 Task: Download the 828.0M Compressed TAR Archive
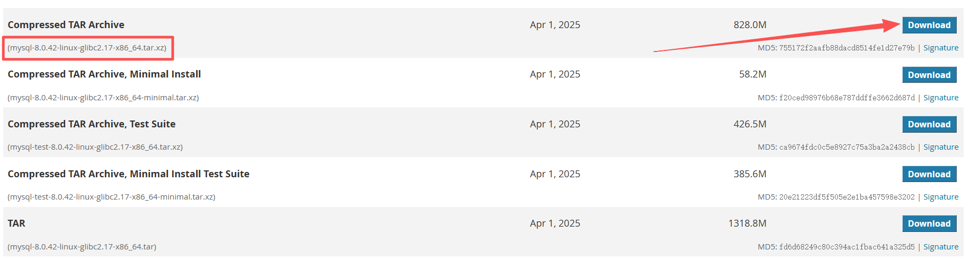point(929,25)
